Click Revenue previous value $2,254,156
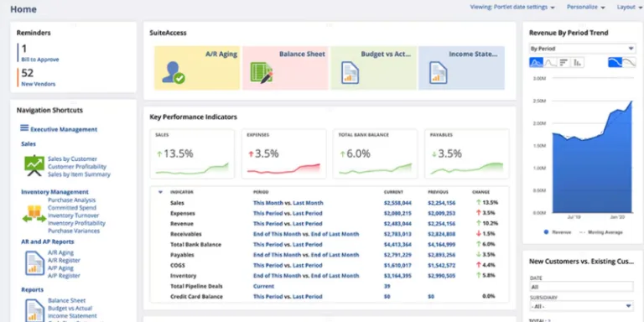 point(442,224)
